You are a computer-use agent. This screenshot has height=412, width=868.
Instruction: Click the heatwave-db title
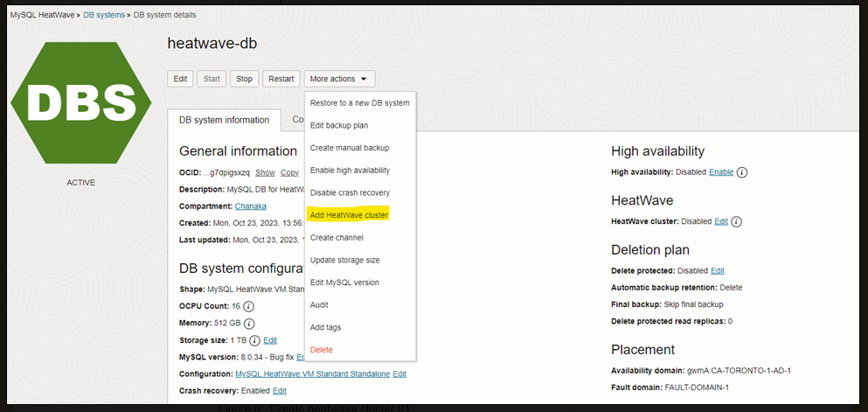[212, 43]
